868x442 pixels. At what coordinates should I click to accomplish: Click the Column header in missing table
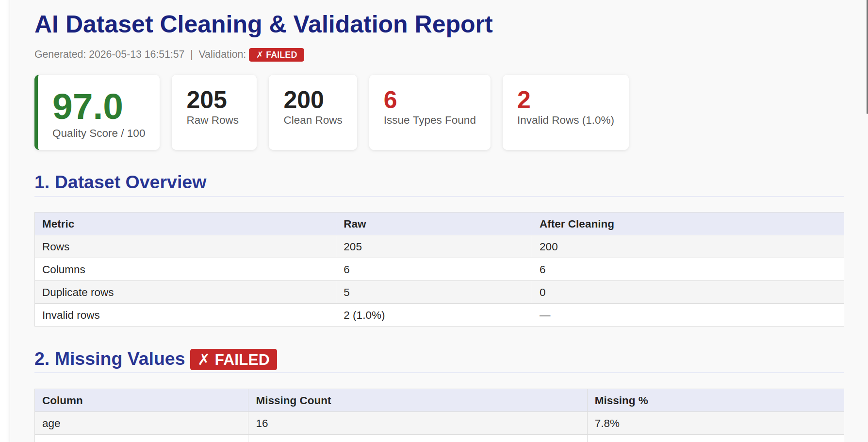tap(142, 400)
